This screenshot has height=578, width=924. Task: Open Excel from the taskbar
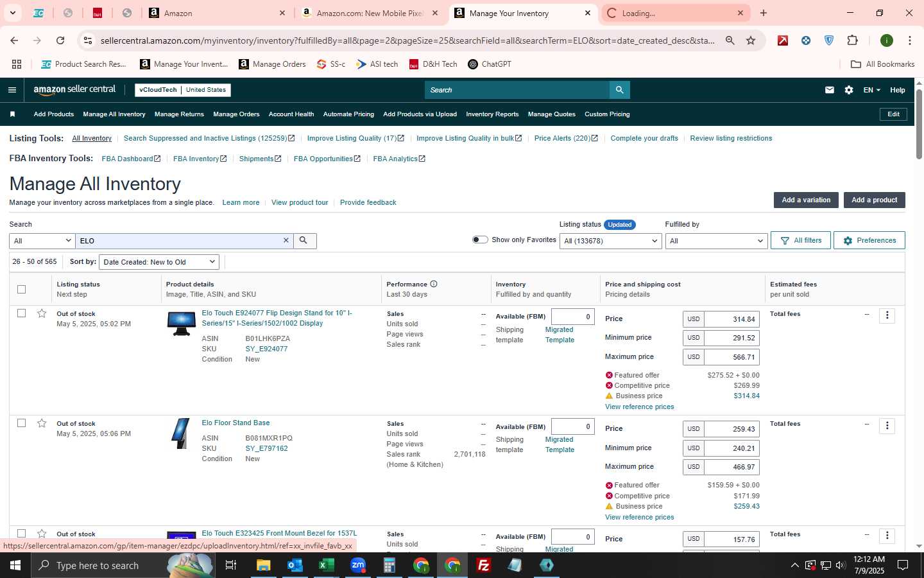click(326, 565)
